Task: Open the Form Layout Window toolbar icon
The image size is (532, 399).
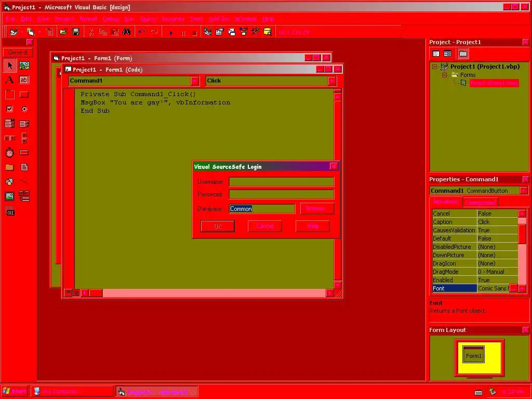Action: pyautogui.click(x=232, y=32)
